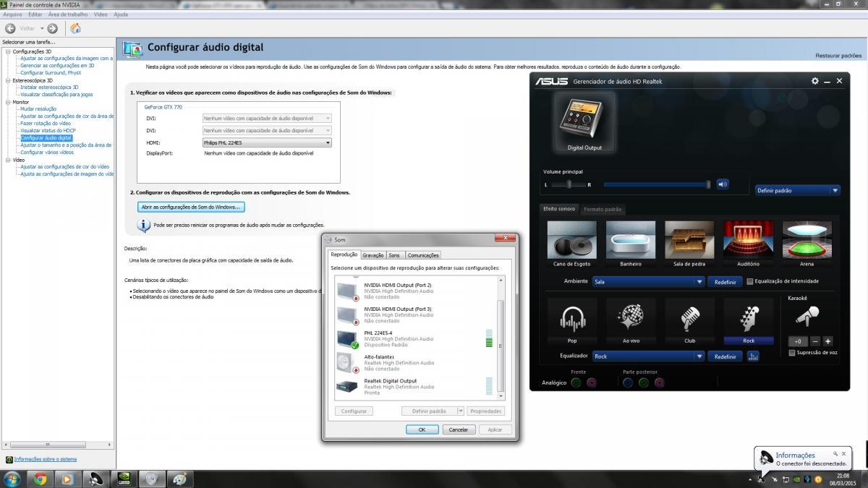Image resolution: width=868 pixels, height=488 pixels.
Task: Click the Karaokê microphone icon
Action: [808, 316]
